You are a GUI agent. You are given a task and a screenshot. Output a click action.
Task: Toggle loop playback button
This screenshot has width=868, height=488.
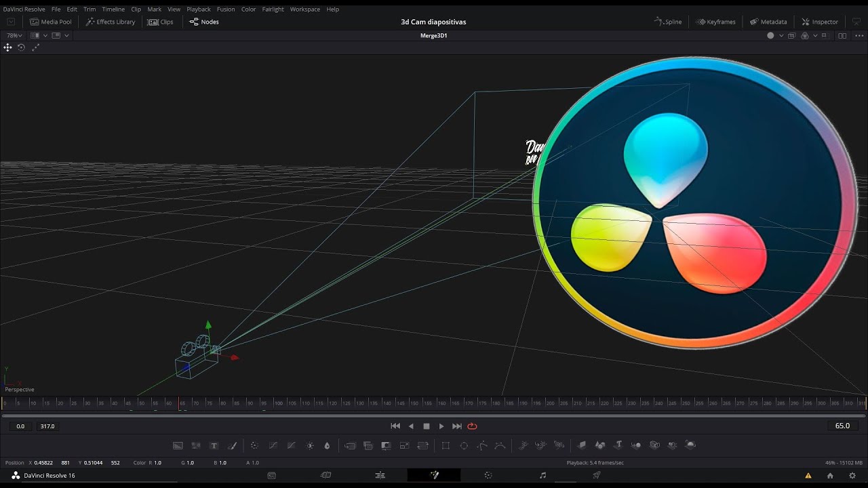[x=473, y=426]
